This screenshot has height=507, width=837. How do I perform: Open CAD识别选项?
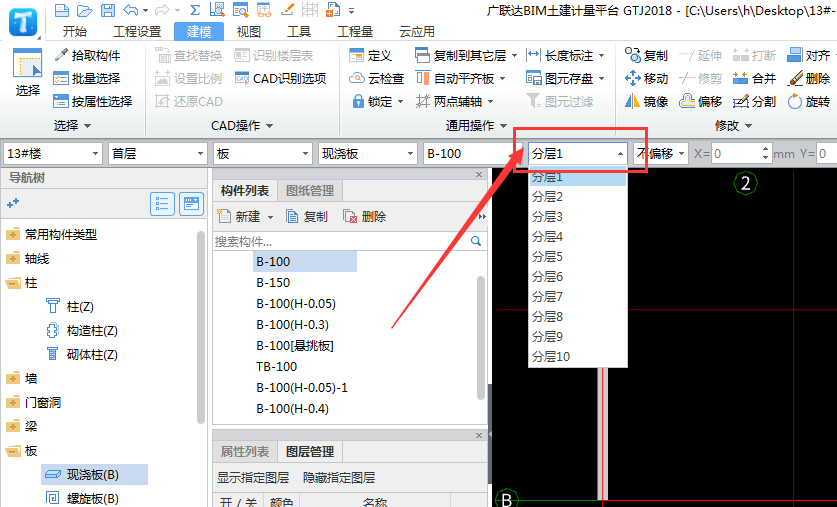tap(281, 78)
